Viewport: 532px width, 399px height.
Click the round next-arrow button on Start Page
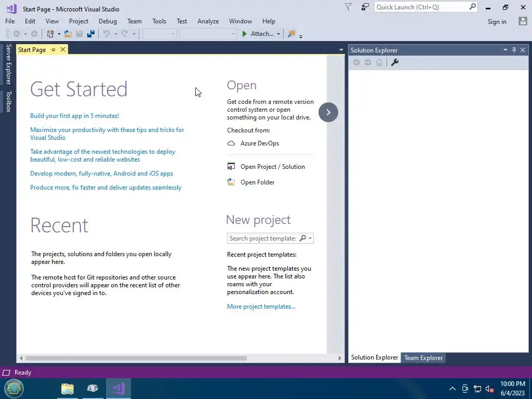click(x=328, y=112)
